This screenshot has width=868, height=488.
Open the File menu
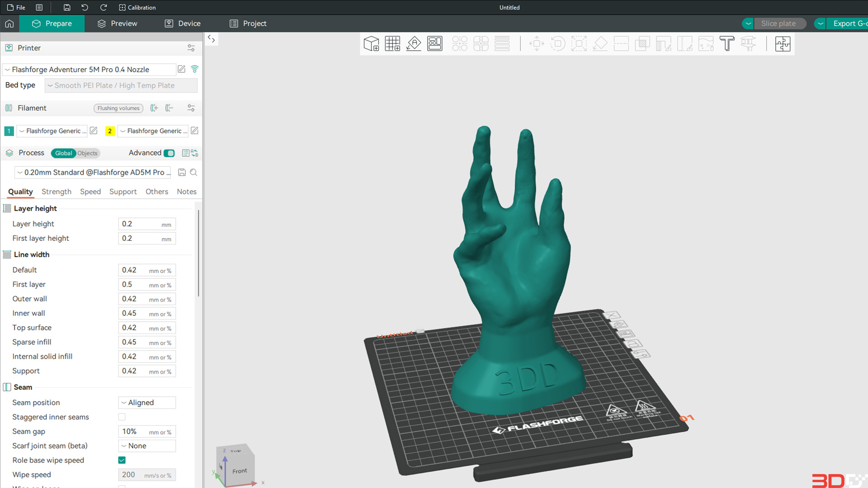pos(16,7)
